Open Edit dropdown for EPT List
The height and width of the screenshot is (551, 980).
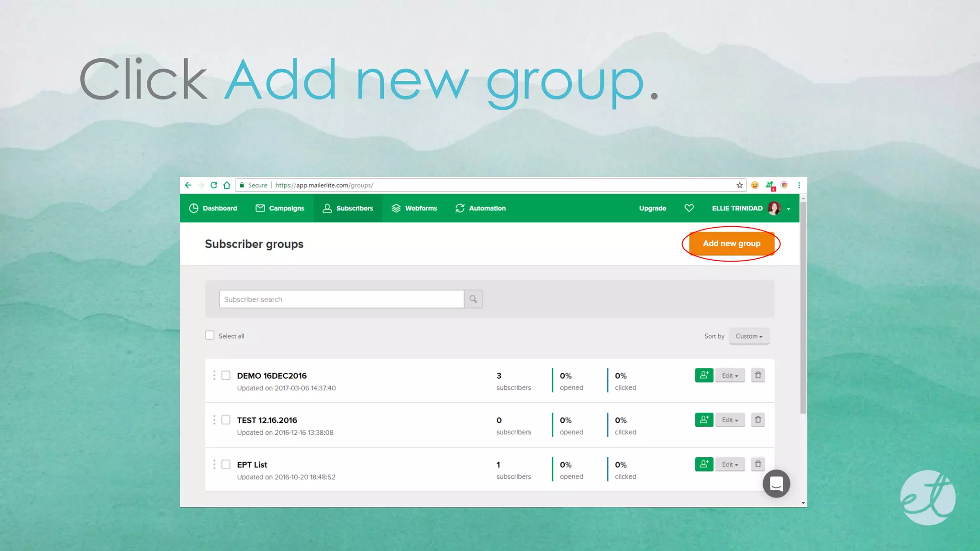[730, 464]
